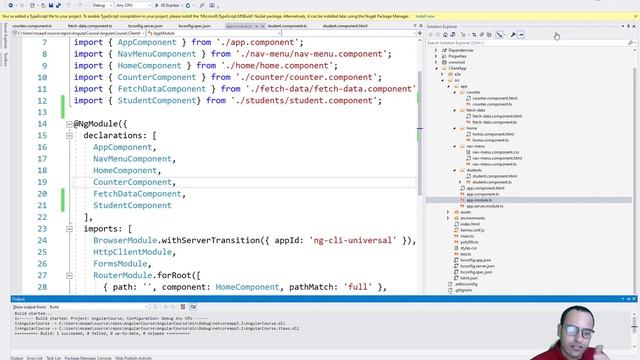Viewport: 640px width, 360px height.
Task: Click in Search Solution Explorer field
Action: (x=527, y=43)
